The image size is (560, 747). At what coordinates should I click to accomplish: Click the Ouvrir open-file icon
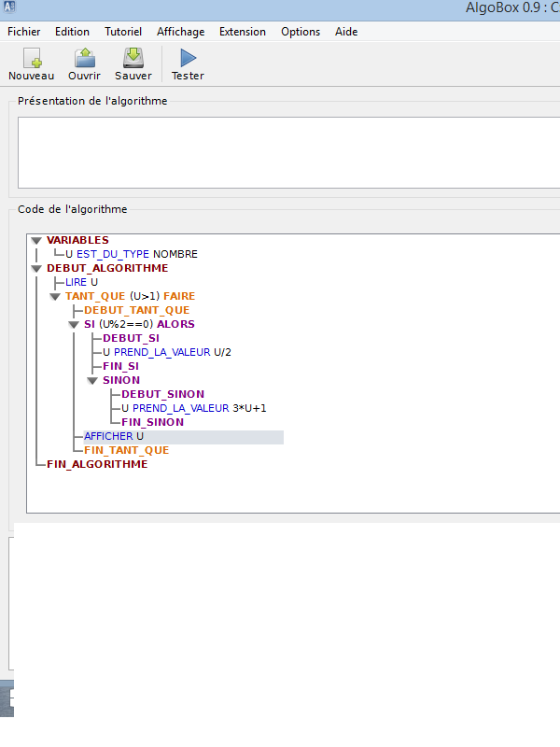click(x=84, y=58)
